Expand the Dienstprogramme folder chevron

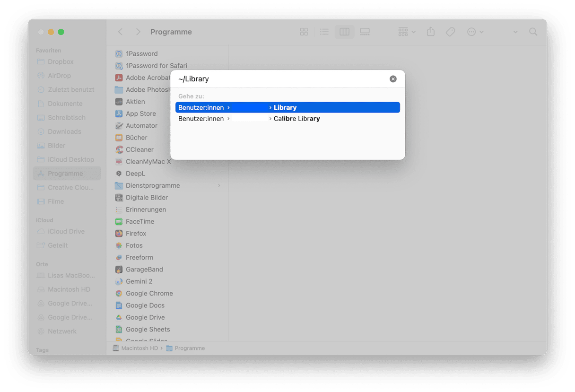pyautogui.click(x=219, y=185)
